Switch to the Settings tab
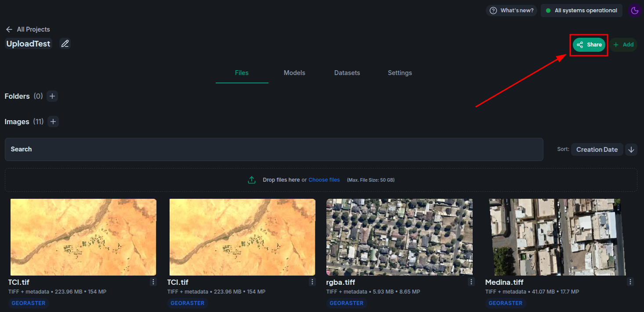The image size is (644, 312). (x=400, y=73)
